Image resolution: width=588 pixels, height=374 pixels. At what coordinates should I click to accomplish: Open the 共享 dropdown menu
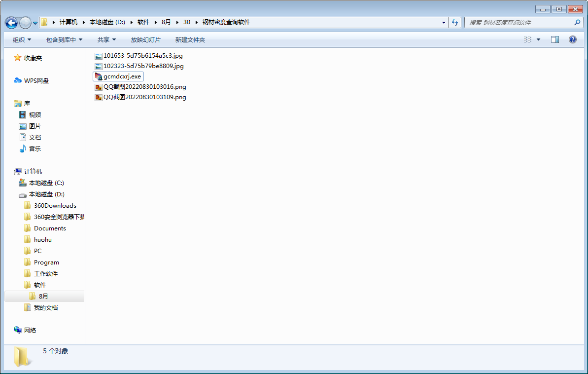[x=106, y=40]
